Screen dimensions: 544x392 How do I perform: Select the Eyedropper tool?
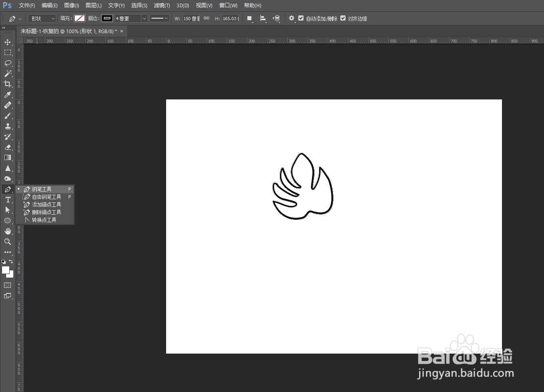pos(8,95)
